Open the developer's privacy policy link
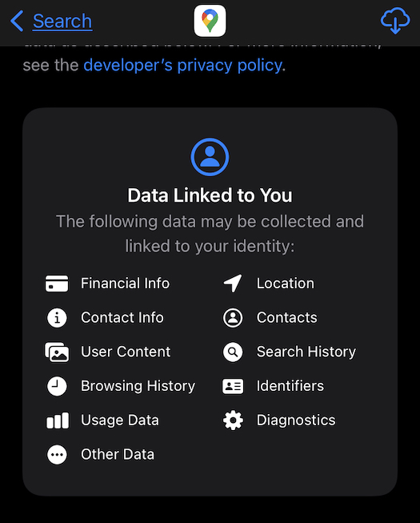 click(182, 65)
